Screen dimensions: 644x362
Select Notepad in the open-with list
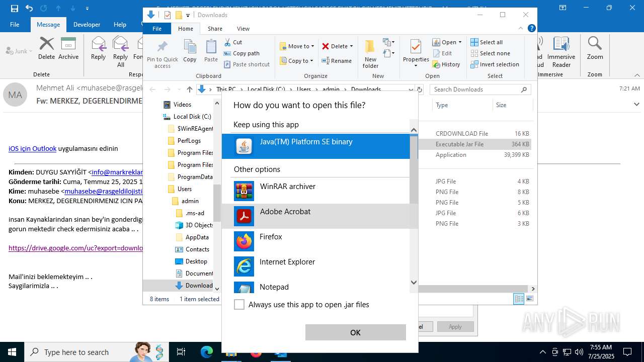point(316,288)
